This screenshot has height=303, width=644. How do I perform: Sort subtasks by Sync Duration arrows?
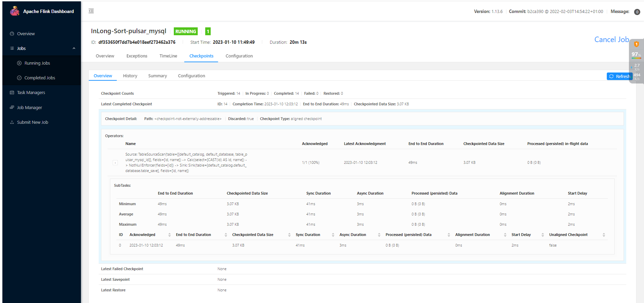333,235
